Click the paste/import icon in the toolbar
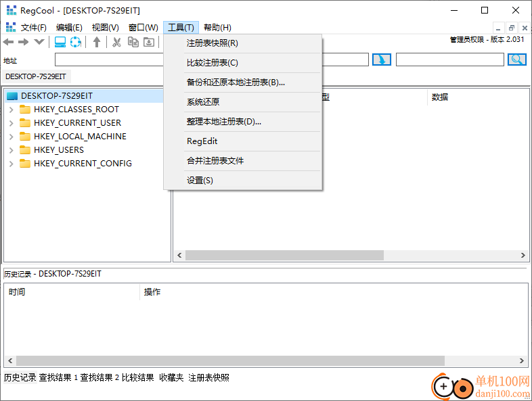532x401 pixels. click(x=149, y=42)
